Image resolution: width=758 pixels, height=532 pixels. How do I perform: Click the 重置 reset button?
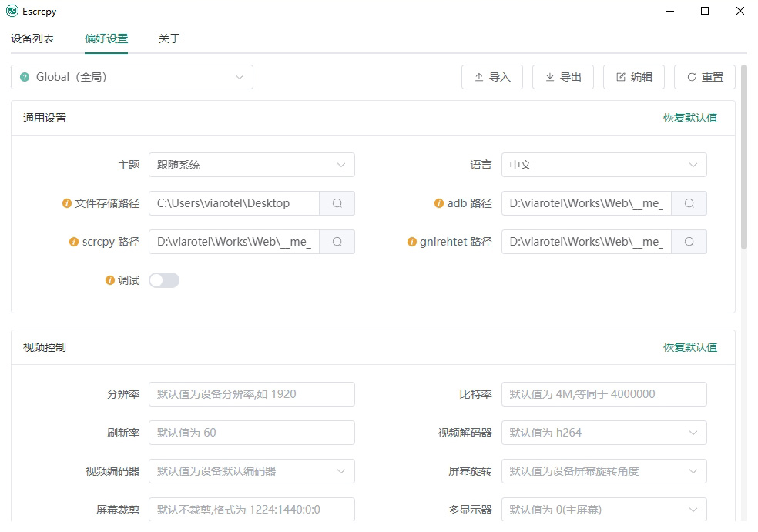click(x=705, y=77)
